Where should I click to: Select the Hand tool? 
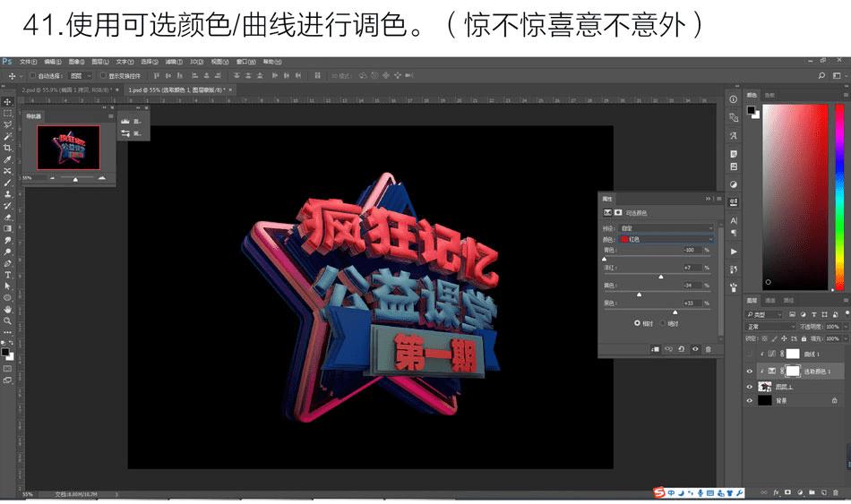pos(7,309)
